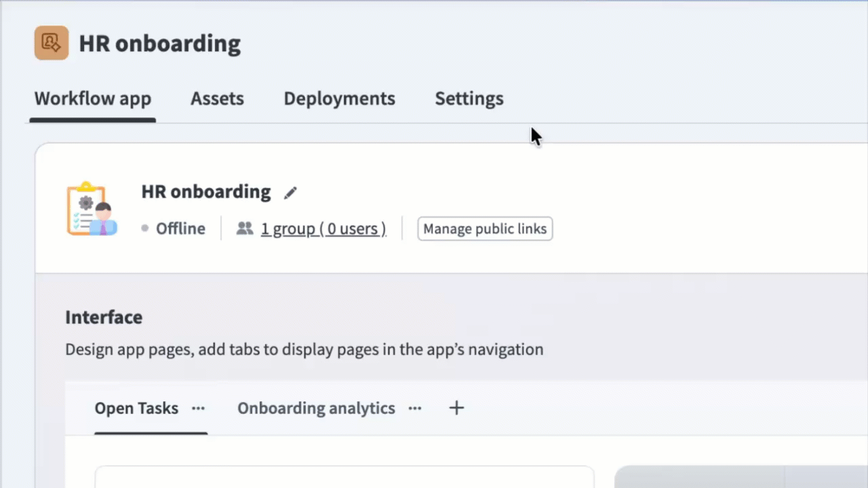
Task: Select the Onboarding analytics interface tab
Action: [x=316, y=408]
